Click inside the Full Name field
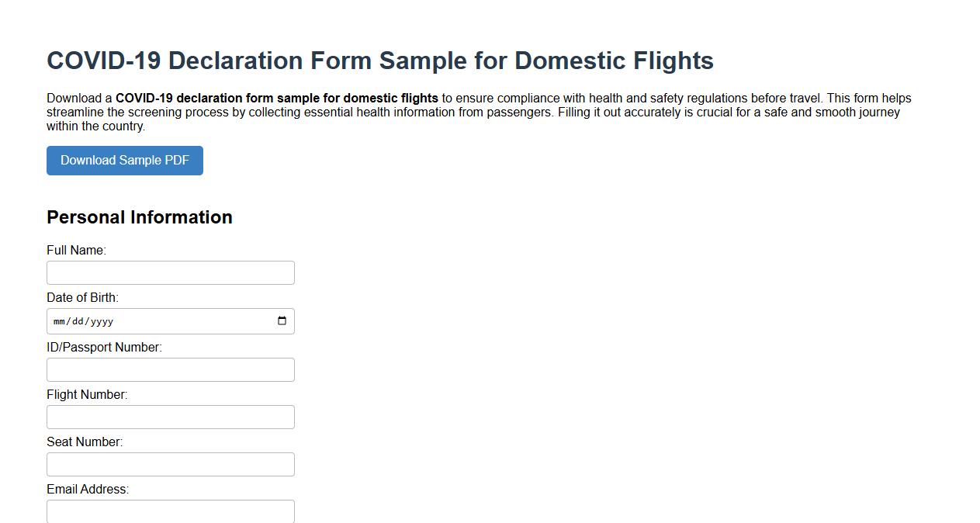980x523 pixels. (170, 272)
